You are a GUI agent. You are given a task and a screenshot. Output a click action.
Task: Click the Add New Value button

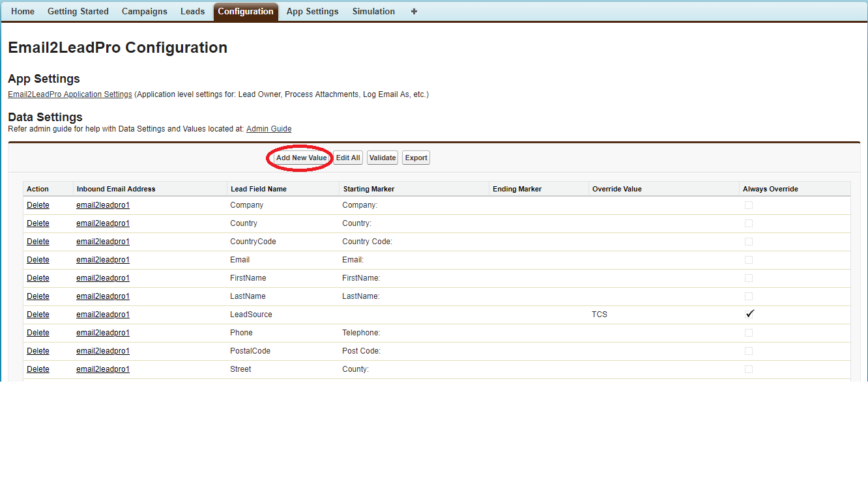(301, 158)
